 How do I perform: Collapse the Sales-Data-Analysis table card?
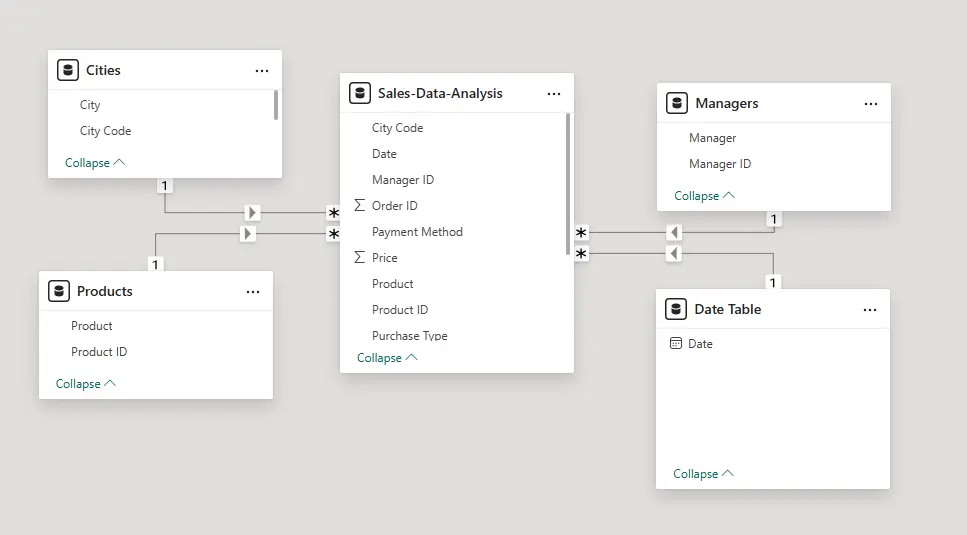[x=387, y=357]
